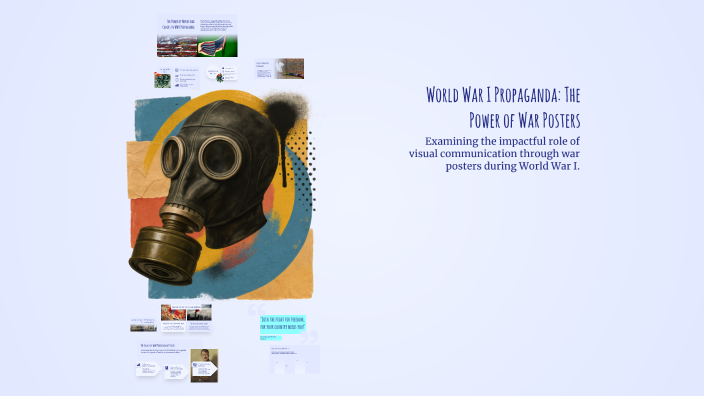704x396 pixels.
Task: Click the central gas mask artwork
Action: click(x=222, y=195)
